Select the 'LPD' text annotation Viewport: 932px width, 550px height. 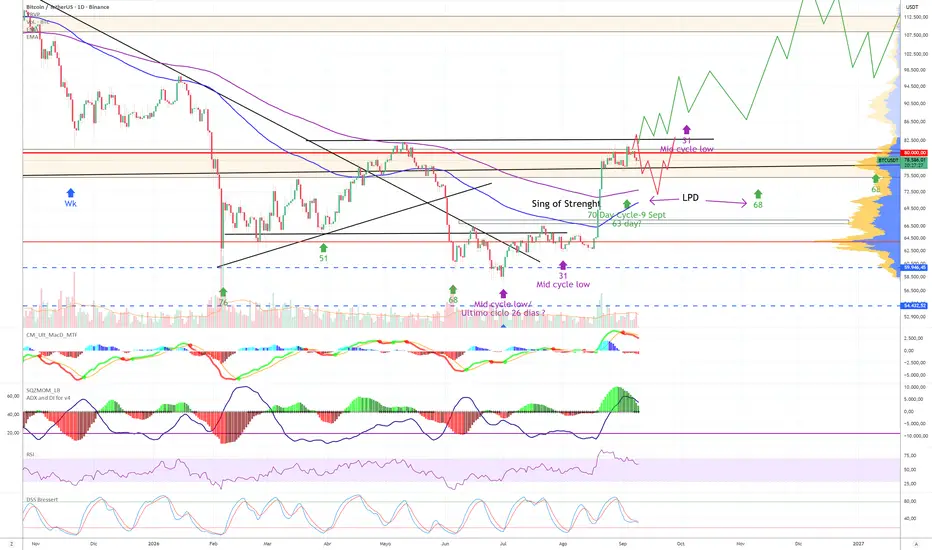pyautogui.click(x=690, y=197)
